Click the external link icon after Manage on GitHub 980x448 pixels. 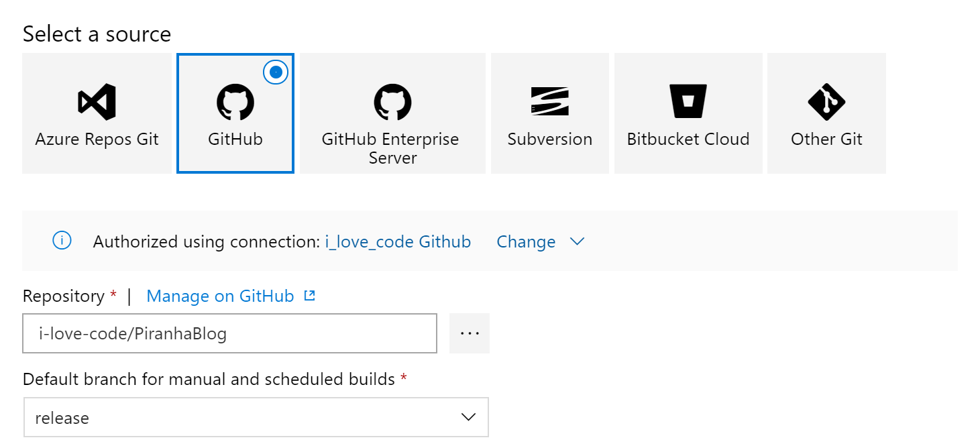click(309, 296)
